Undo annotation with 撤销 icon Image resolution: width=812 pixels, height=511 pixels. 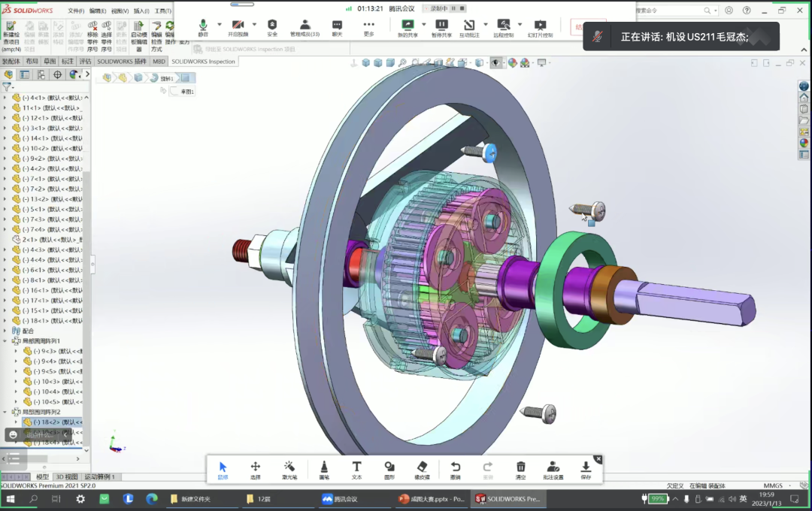tap(455, 470)
